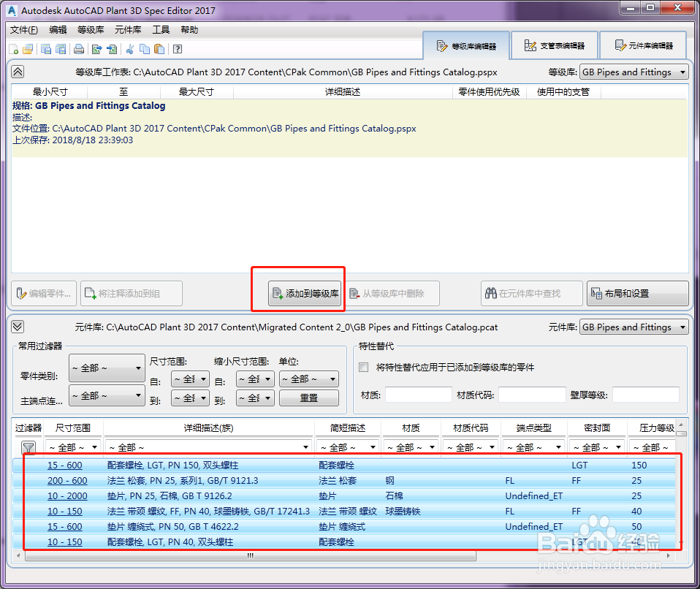The width and height of the screenshot is (700, 589).
Task: Open the 文件(F) menu
Action: (x=24, y=30)
